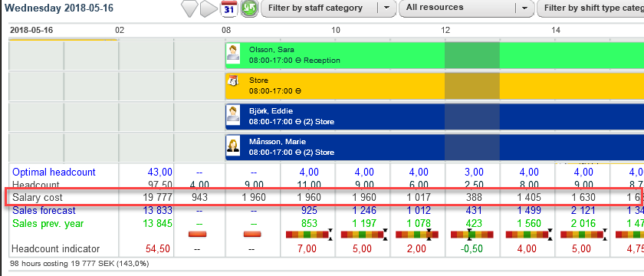Click the green refresh icon

tap(248, 8)
